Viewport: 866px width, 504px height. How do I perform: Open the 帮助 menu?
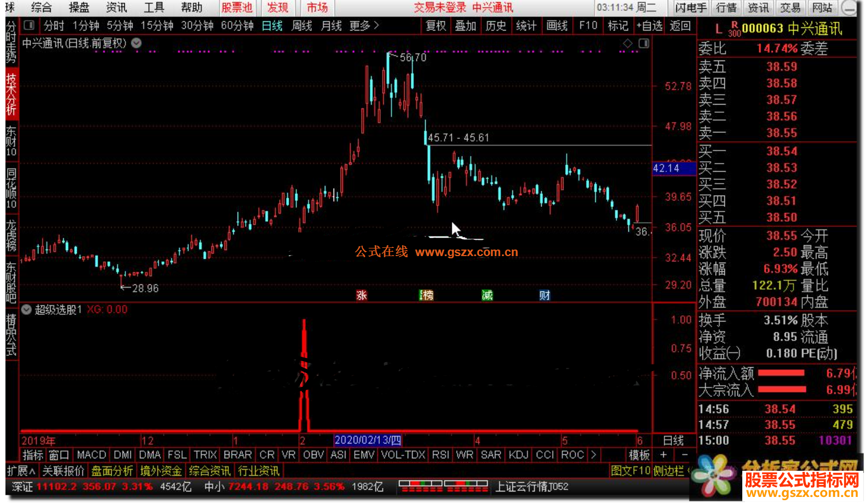click(x=191, y=7)
